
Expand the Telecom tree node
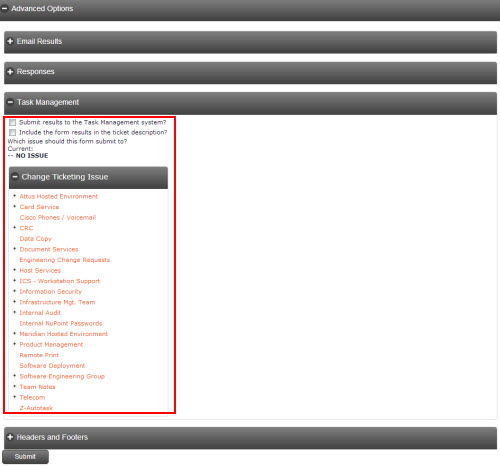tap(14, 397)
